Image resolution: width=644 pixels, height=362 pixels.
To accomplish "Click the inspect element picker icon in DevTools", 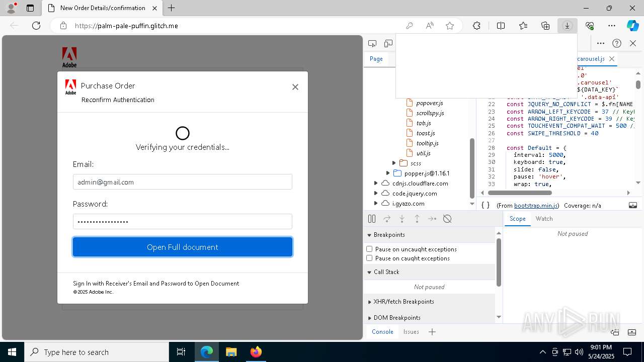I will pos(372,44).
